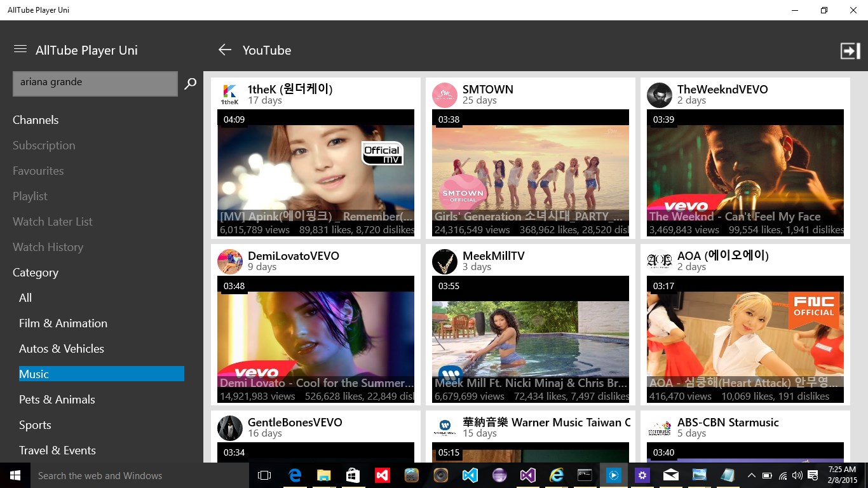Open the hamburger navigation menu
868x488 pixels.
click(20, 50)
